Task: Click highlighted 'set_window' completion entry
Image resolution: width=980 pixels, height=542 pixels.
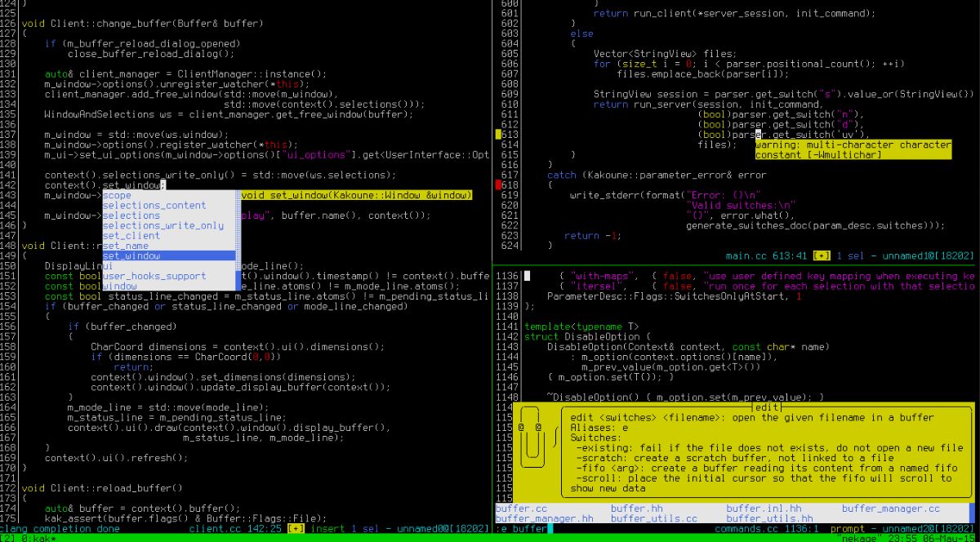Action: [x=168, y=255]
